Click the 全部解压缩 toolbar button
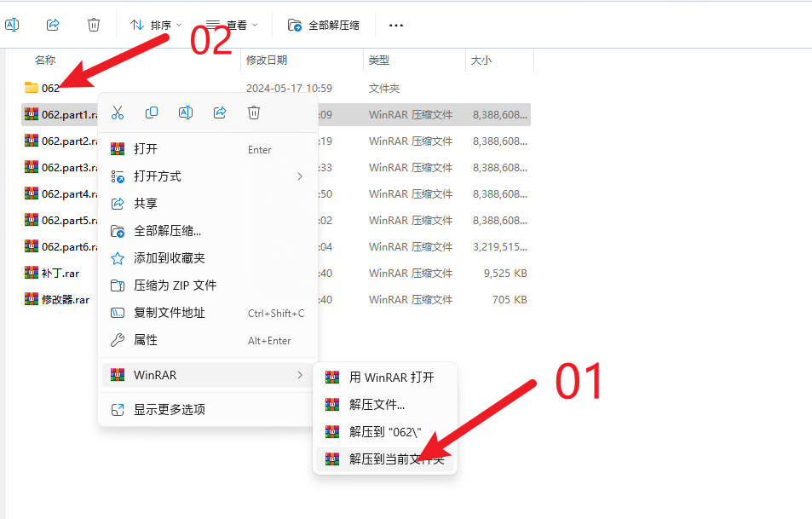Viewport: 812px width, 519px height. pyautogui.click(x=324, y=25)
